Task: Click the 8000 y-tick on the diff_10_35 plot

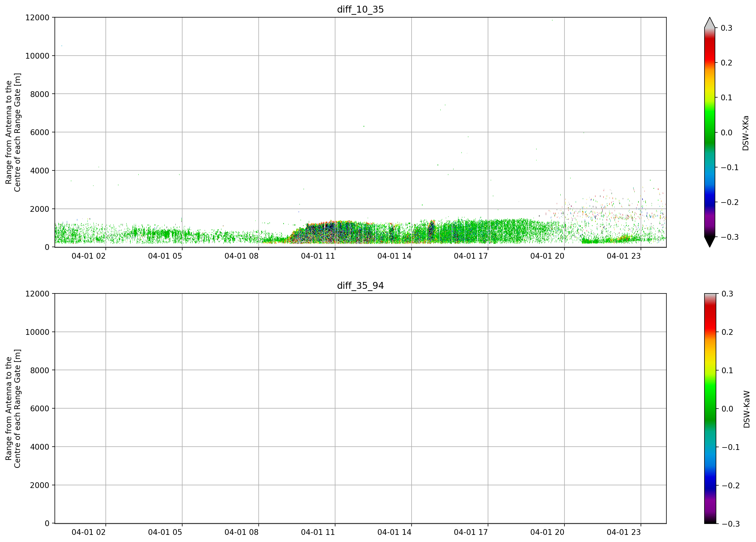Action: 40,94
